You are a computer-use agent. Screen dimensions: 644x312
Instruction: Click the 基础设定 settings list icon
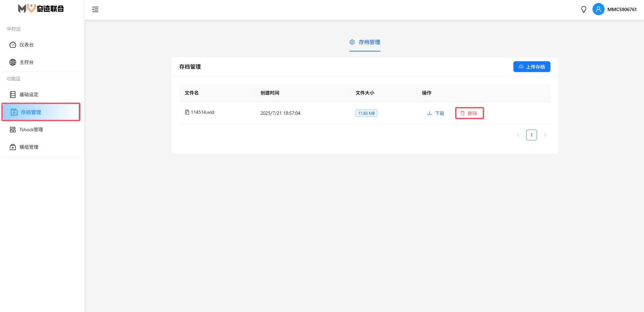point(13,95)
